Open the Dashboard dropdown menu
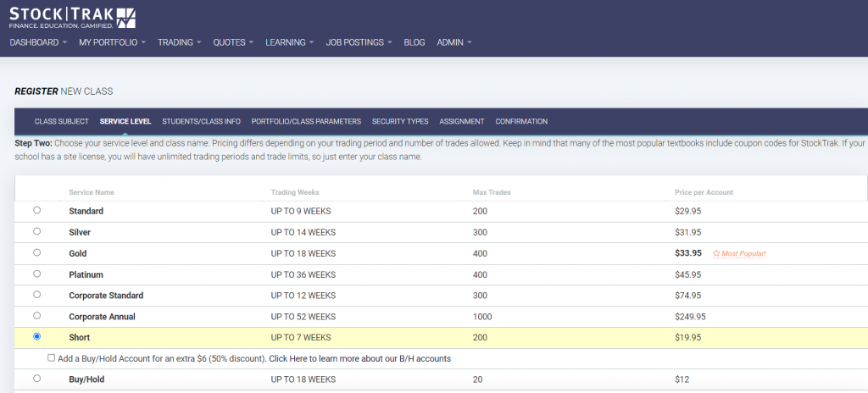This screenshot has height=393, width=868. (x=38, y=42)
